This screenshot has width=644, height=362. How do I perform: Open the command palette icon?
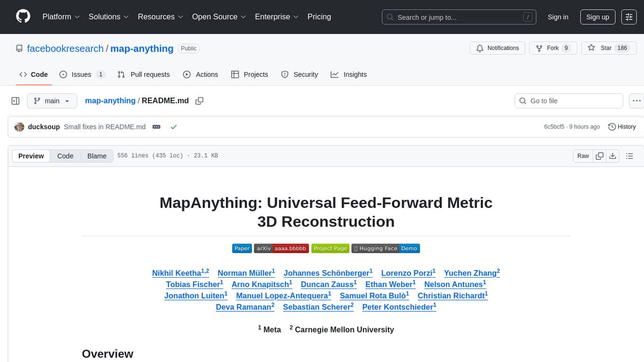coord(629,17)
